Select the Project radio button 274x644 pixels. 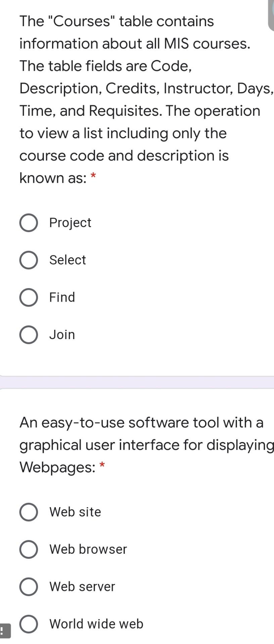29,223
